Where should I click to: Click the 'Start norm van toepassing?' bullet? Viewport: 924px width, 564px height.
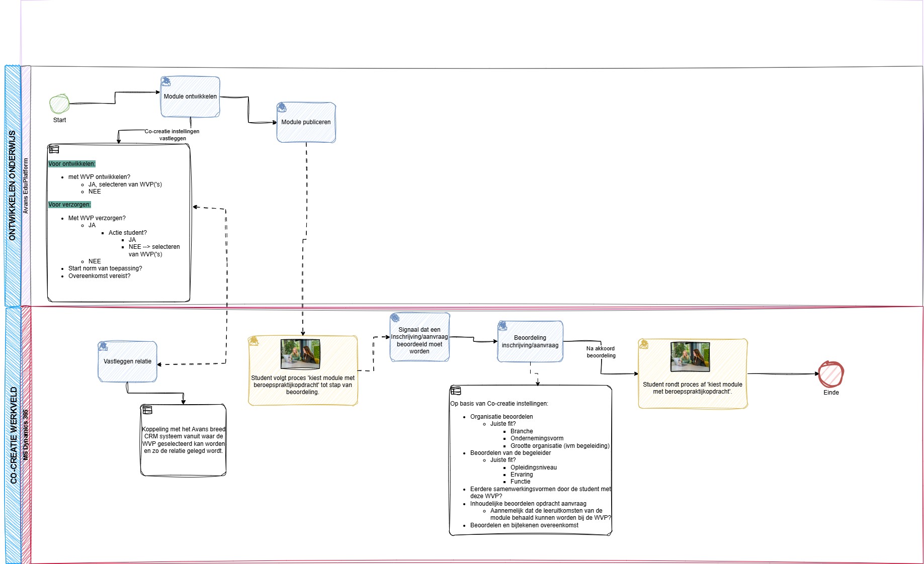tap(105, 268)
